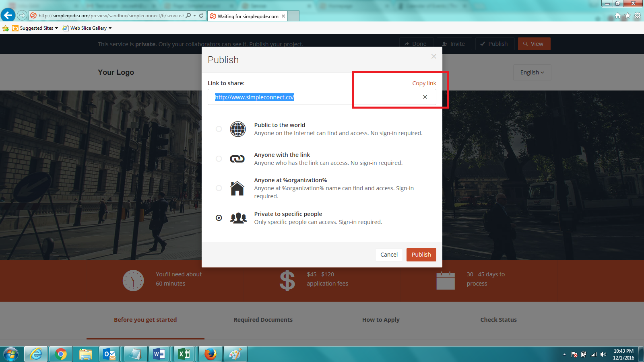
Task: Close the simpleqode browser tab
Action: [283, 16]
